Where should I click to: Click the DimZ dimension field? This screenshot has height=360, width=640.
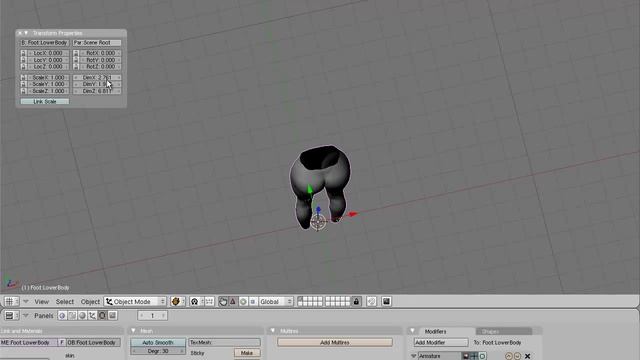pos(97,91)
